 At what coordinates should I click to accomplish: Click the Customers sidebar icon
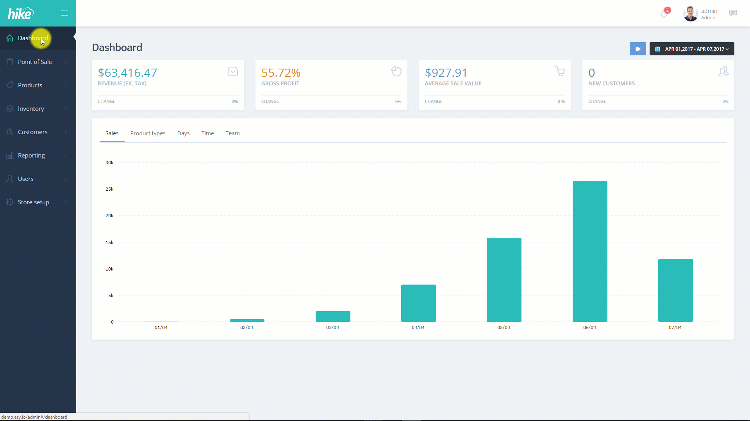click(10, 132)
